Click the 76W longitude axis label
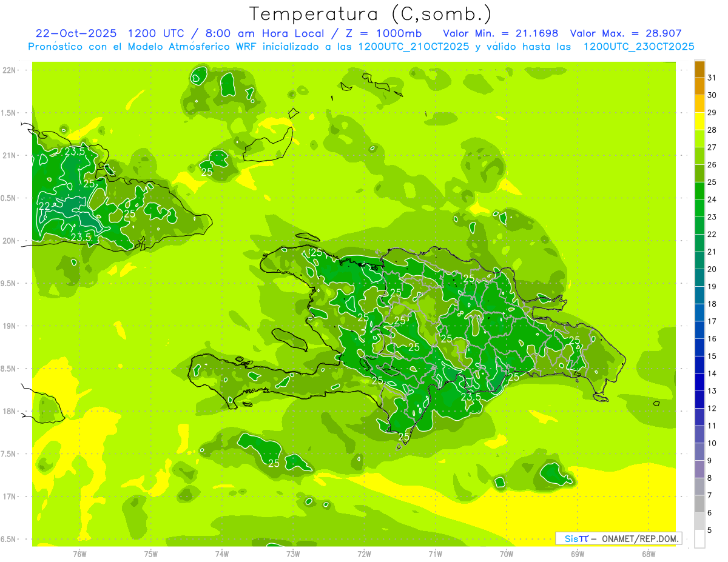 [79, 554]
